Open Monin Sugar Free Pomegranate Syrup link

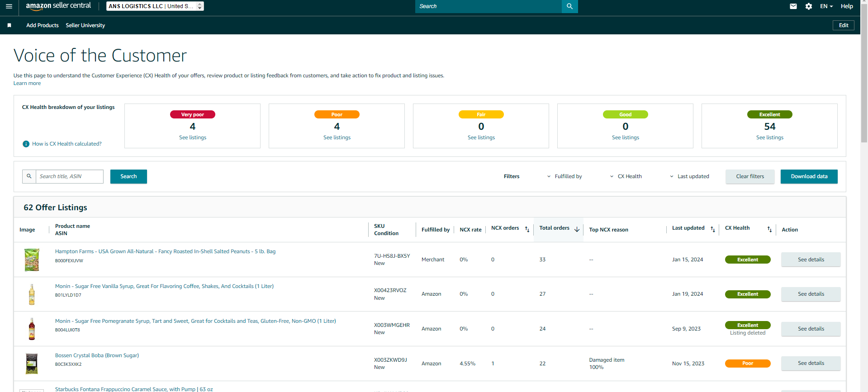(195, 321)
